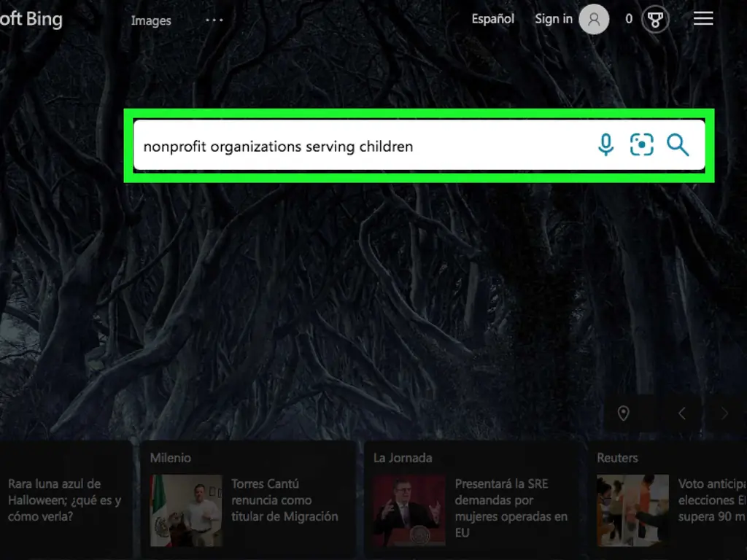The width and height of the screenshot is (747, 560).
Task: Click the microphone voice search icon
Action: [x=605, y=145]
